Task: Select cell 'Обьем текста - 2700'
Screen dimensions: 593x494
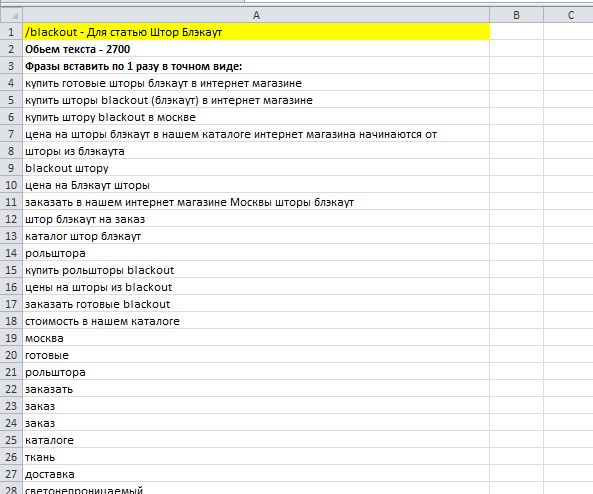Action: point(256,49)
